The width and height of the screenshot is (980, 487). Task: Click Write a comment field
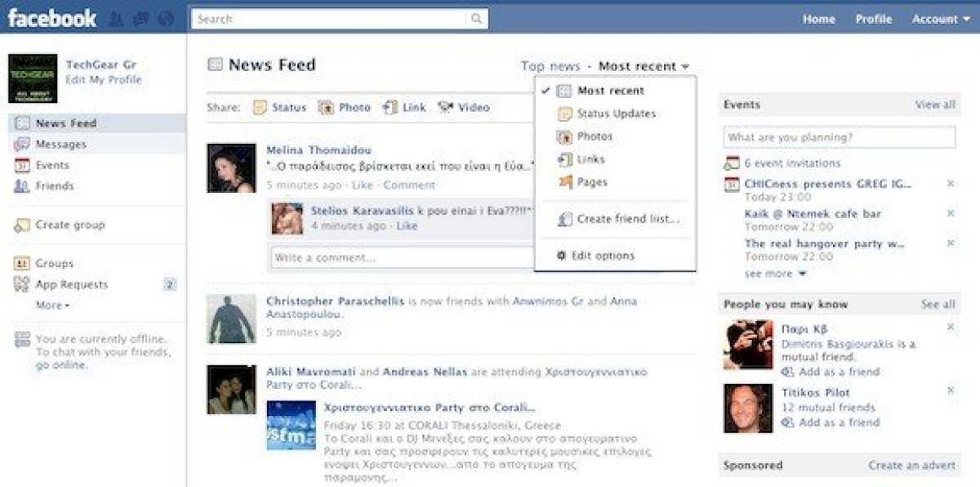(x=402, y=257)
